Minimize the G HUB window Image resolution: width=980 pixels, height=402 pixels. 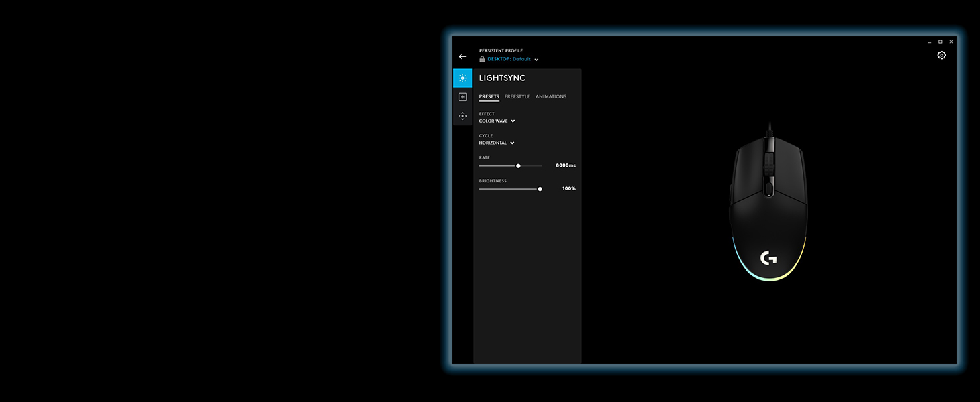[x=929, y=42]
